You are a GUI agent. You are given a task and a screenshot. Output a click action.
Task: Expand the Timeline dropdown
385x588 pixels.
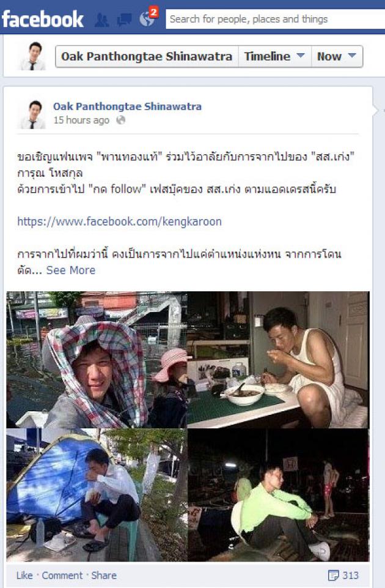(274, 56)
